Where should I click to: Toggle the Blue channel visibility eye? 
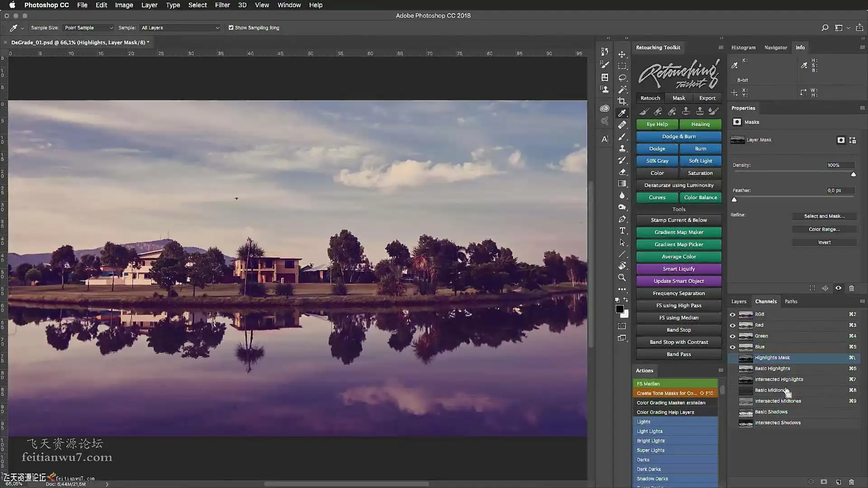tap(732, 347)
